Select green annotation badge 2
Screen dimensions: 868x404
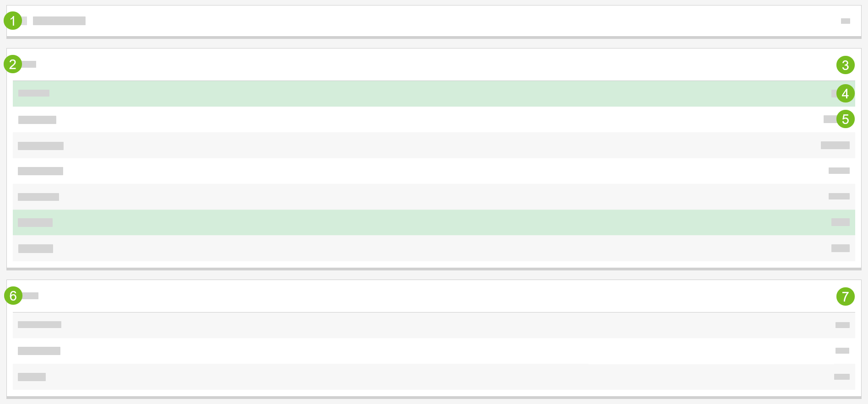pyautogui.click(x=12, y=64)
